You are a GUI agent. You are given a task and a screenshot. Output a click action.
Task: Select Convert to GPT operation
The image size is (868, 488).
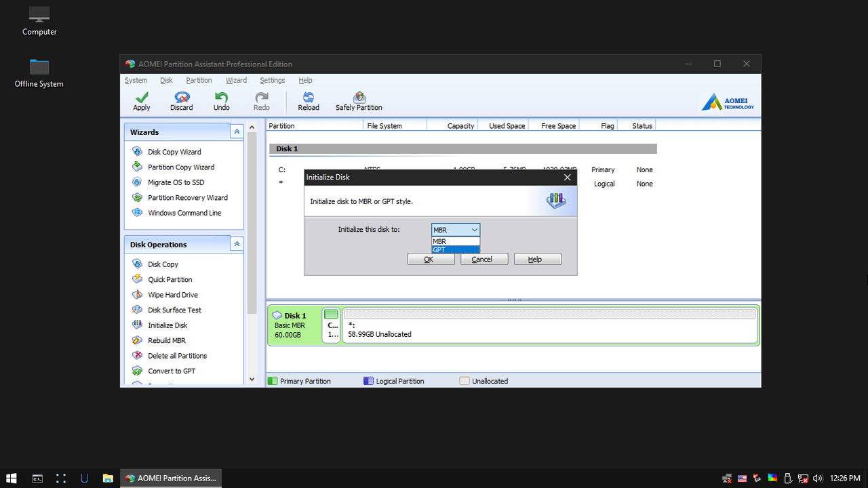[172, 371]
